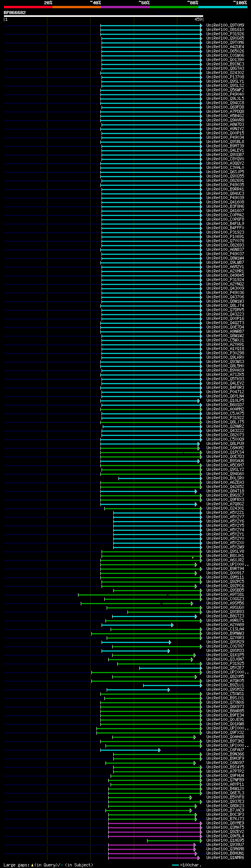Viewport: 251px width, 868px height.
Task: Select hit UniRef100_B9RT94
Action: coord(225,569)
